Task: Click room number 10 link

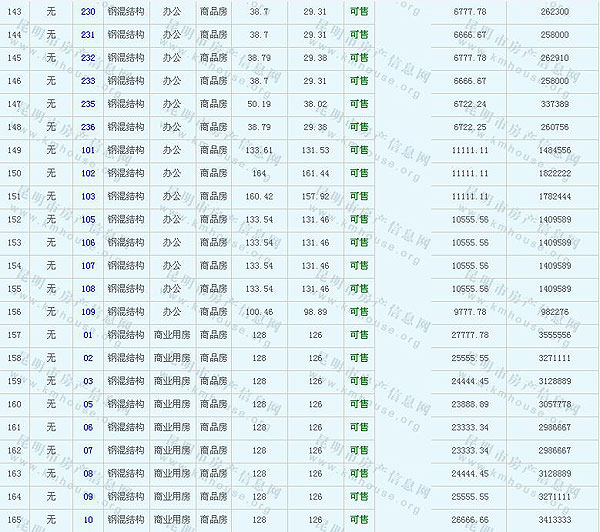Action: pyautogui.click(x=88, y=520)
